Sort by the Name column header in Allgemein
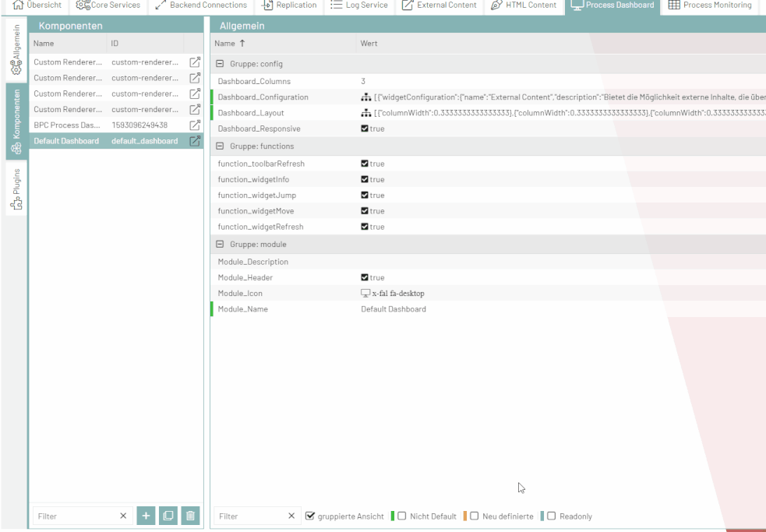The width and height of the screenshot is (766, 532). (x=230, y=44)
